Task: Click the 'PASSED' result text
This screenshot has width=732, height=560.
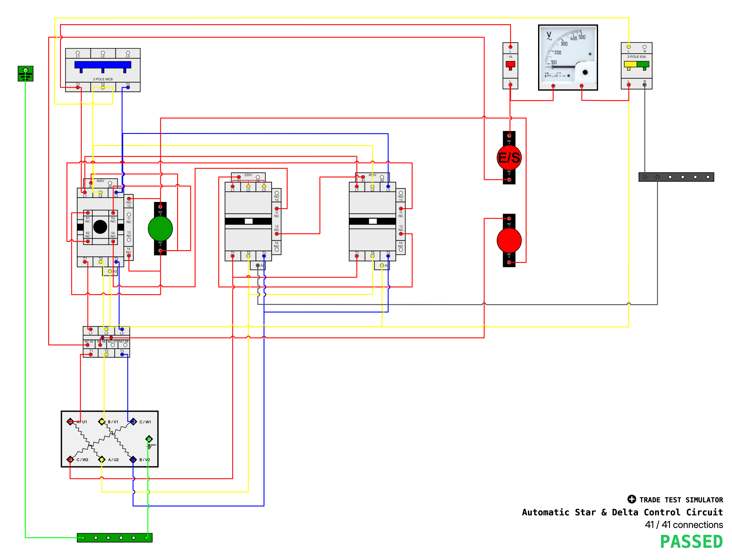Action: click(691, 542)
